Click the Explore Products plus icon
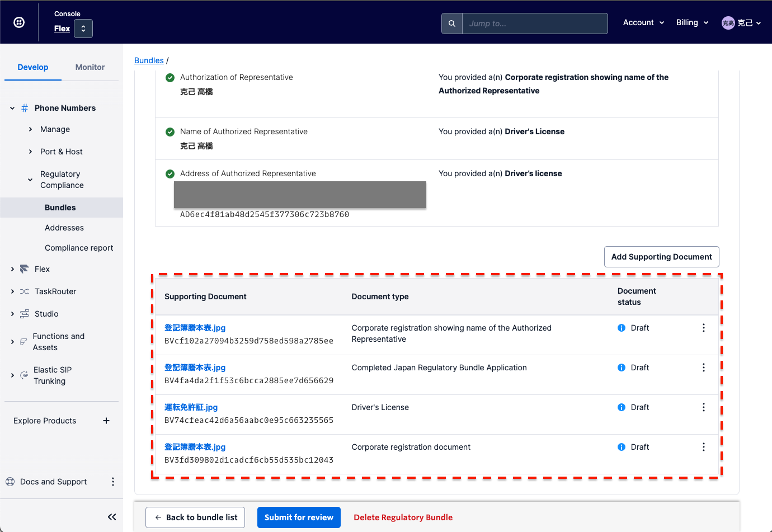 (x=106, y=421)
